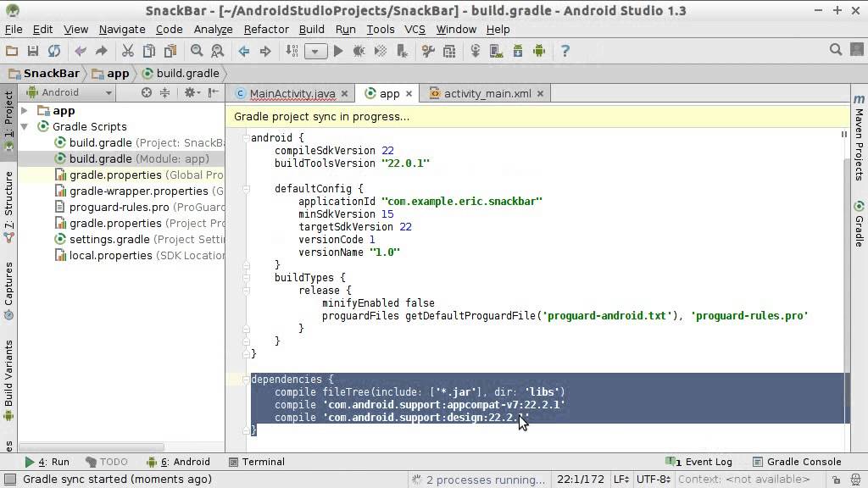Open the Android project view dropdown

tap(70, 92)
